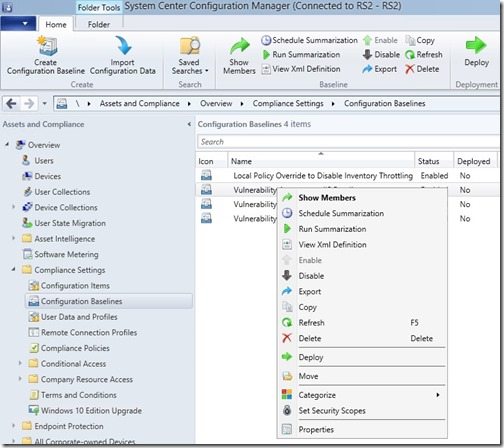Click the Search input field
The image size is (504, 448).
[x=348, y=142]
